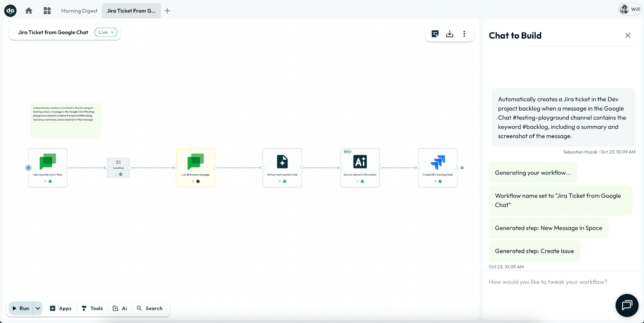The width and height of the screenshot is (644, 323).
Task: Select the Extract and transform link node
Action: coord(282,167)
